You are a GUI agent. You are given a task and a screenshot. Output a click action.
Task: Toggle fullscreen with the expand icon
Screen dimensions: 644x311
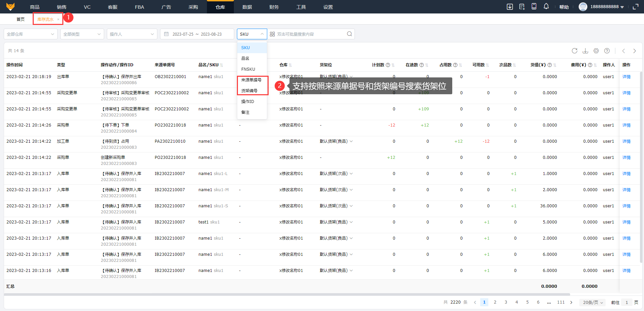[x=636, y=7]
